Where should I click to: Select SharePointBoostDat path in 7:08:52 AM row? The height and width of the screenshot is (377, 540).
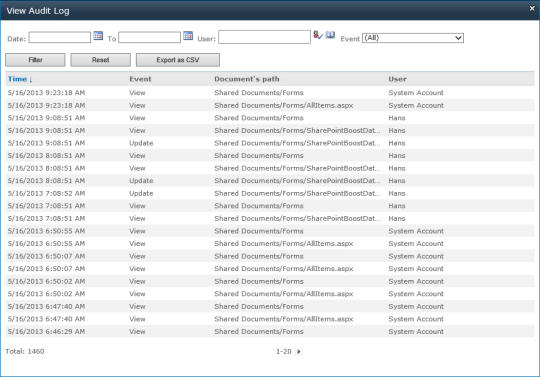click(x=297, y=193)
